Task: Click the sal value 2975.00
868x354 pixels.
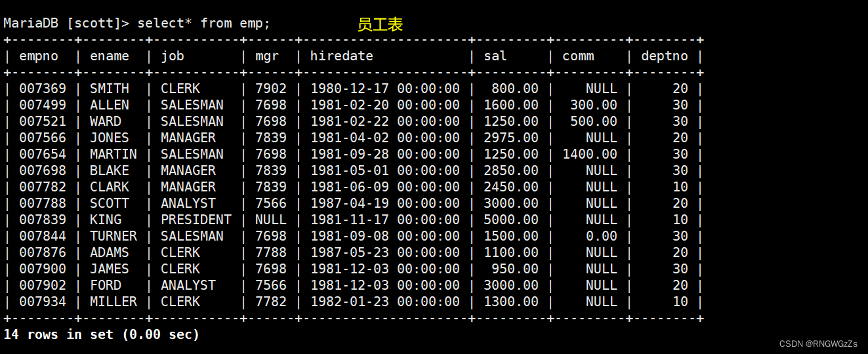Action: point(511,138)
